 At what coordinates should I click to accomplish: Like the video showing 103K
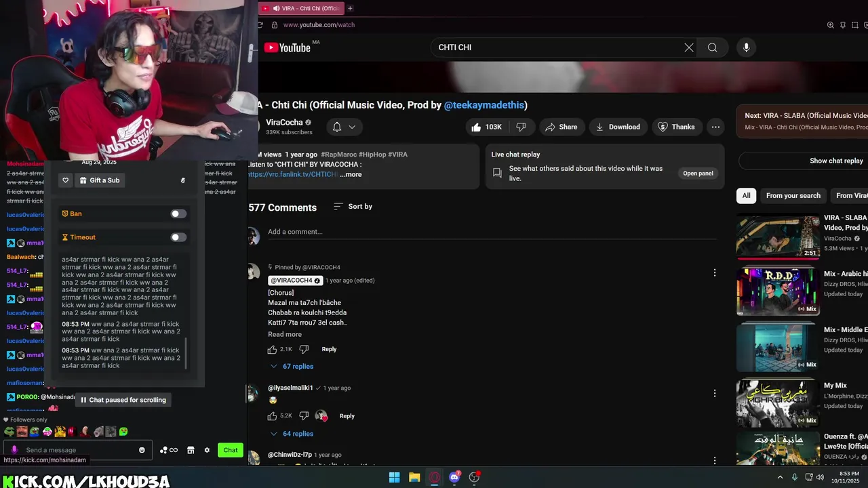tap(486, 127)
